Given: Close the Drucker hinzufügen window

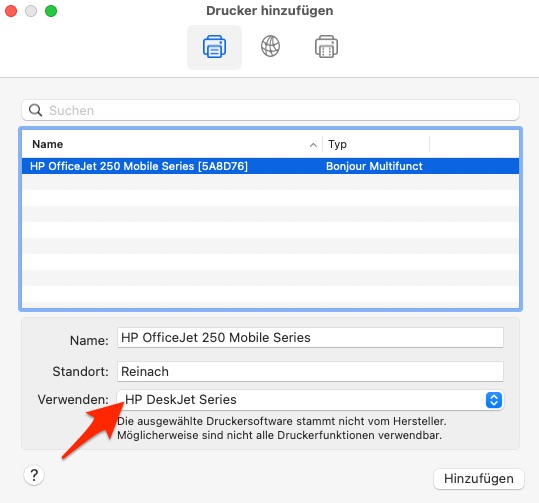Looking at the screenshot, I should (11, 11).
